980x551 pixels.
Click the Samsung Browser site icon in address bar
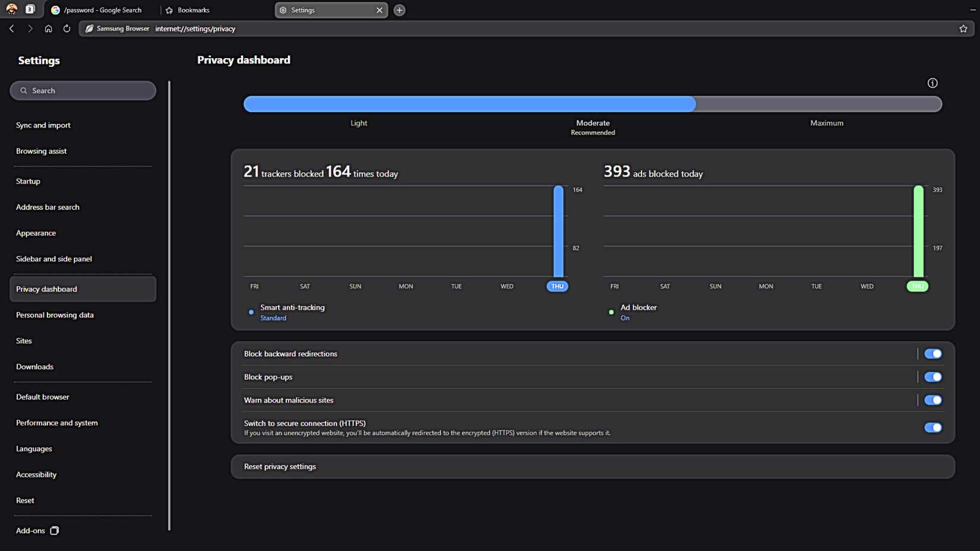(x=89, y=28)
